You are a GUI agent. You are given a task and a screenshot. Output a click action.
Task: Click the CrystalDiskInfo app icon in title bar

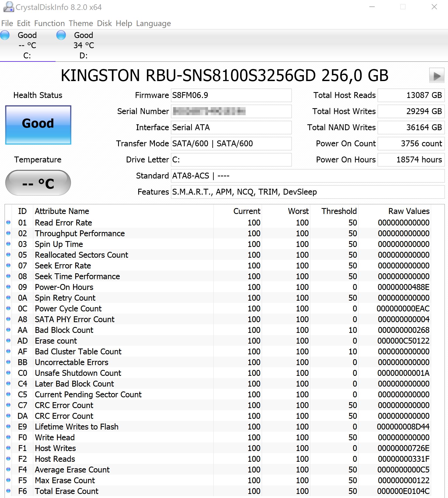[8, 7]
